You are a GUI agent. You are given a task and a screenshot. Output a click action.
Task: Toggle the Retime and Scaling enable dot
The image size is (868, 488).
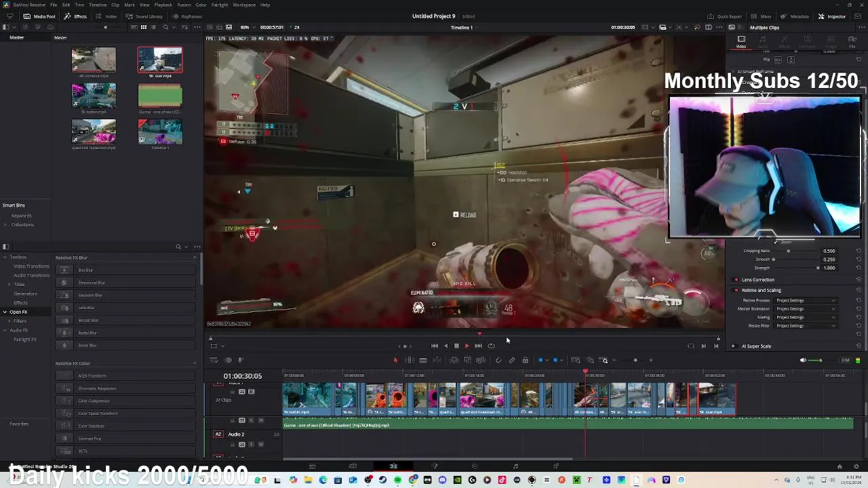(736, 290)
